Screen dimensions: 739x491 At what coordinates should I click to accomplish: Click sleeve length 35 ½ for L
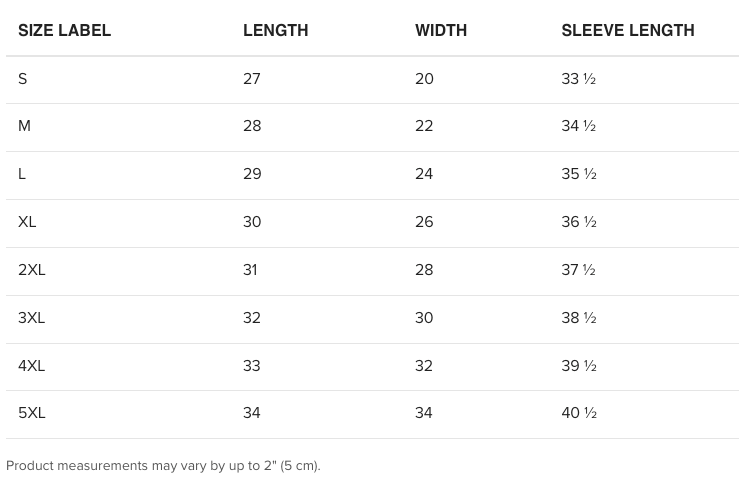click(578, 174)
